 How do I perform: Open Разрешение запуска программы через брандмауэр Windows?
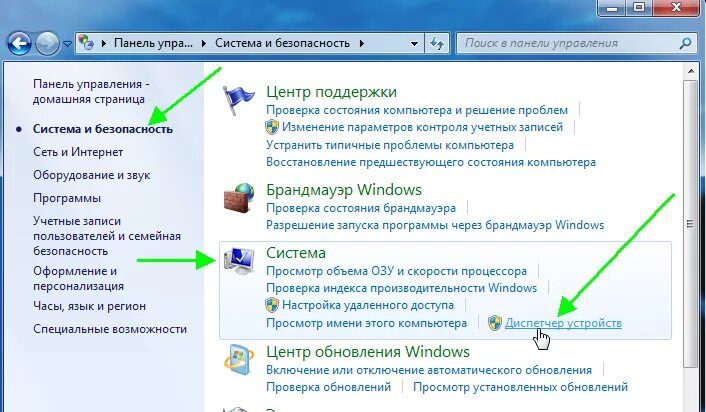435,225
